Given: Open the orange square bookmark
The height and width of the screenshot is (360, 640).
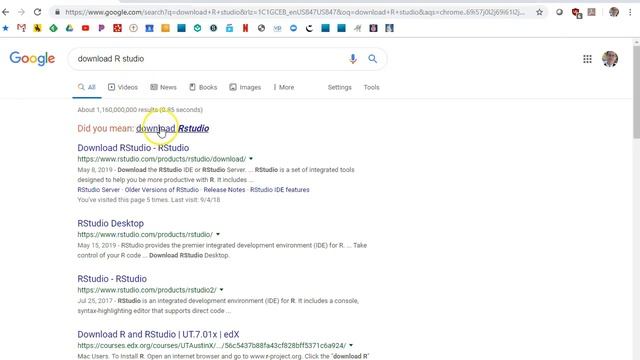Looking at the screenshot, I should coord(165,28).
